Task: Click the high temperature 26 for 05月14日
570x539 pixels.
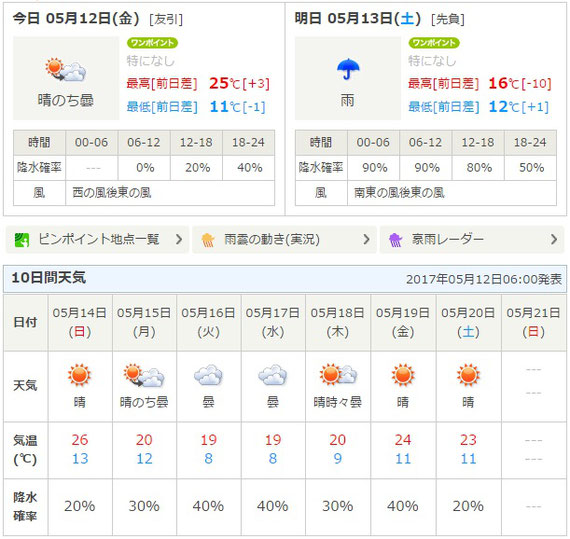Action: click(80, 440)
